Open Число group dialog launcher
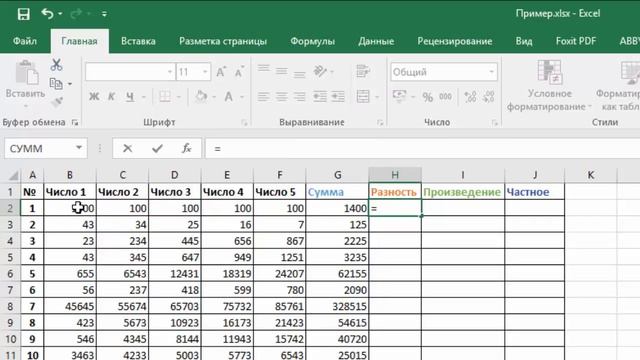This screenshot has height=360, width=640. pos(495,122)
